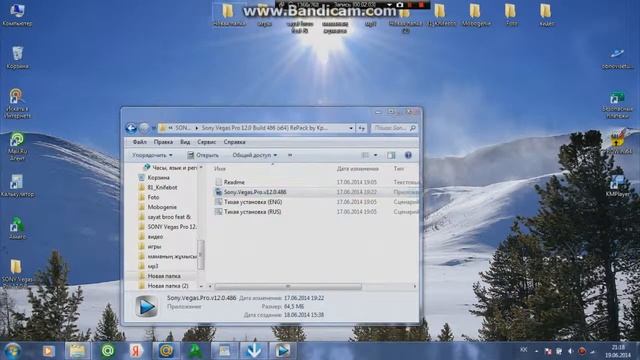This screenshot has width=640, height=360.
Task: Toggle the preview pane button
Action: click(391, 155)
